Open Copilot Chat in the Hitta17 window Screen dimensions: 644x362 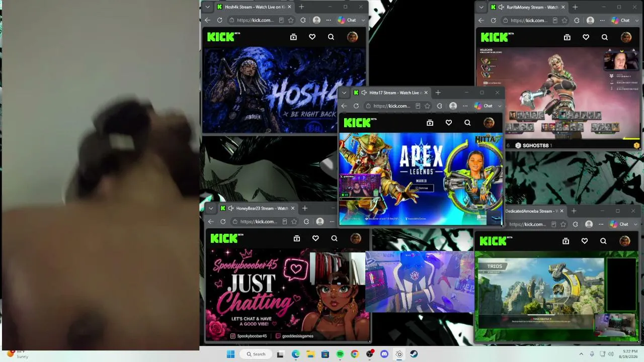[x=484, y=106]
